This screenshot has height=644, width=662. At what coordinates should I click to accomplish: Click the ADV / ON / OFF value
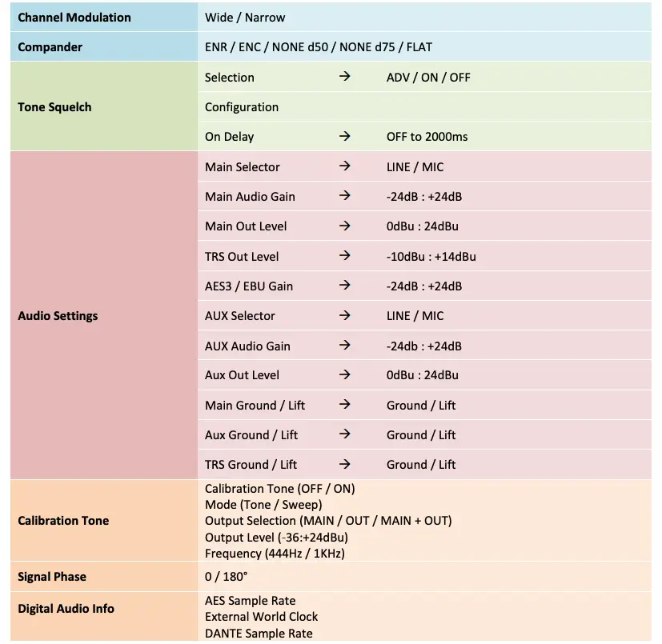(x=428, y=78)
